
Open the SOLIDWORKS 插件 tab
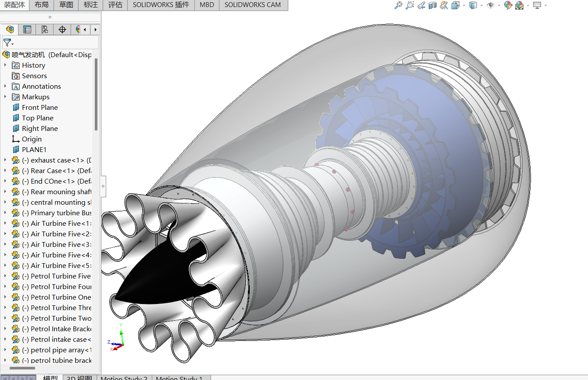click(161, 5)
